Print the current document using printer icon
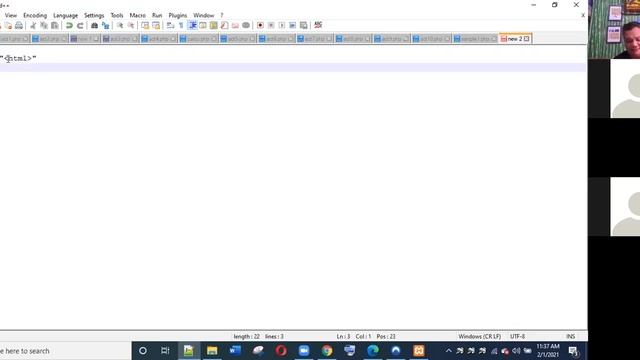This screenshot has height=360, width=640. (19, 25)
